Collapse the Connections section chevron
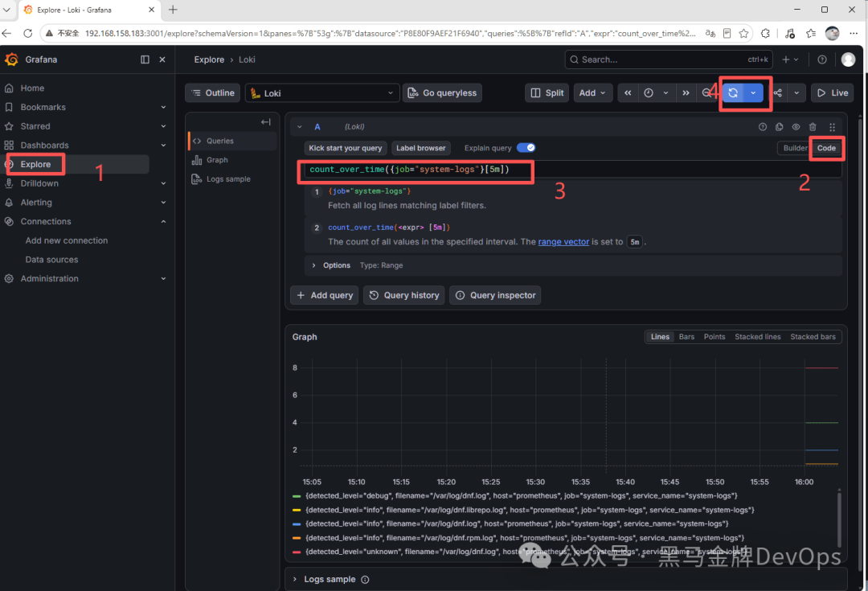Image resolution: width=868 pixels, height=591 pixels. coord(163,222)
